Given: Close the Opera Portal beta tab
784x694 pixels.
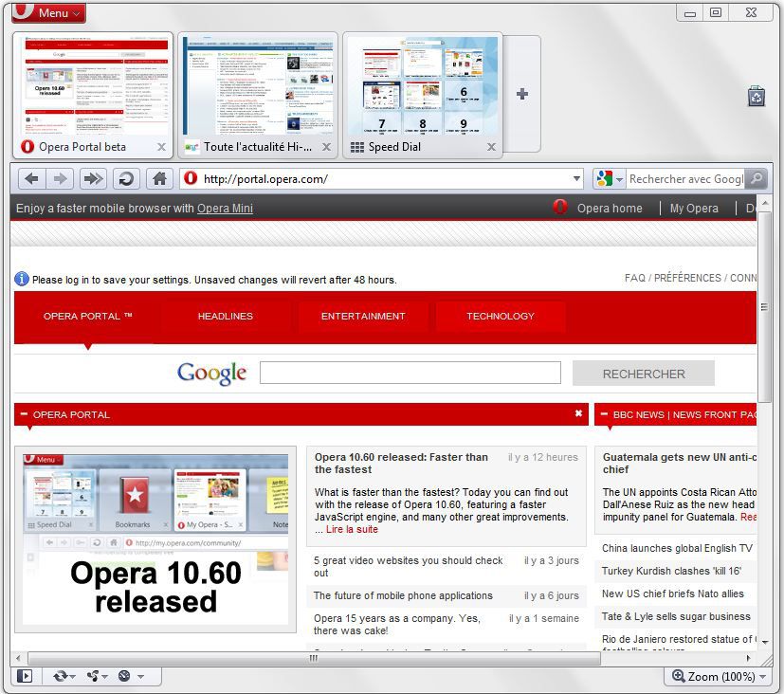Looking at the screenshot, I should [x=161, y=147].
